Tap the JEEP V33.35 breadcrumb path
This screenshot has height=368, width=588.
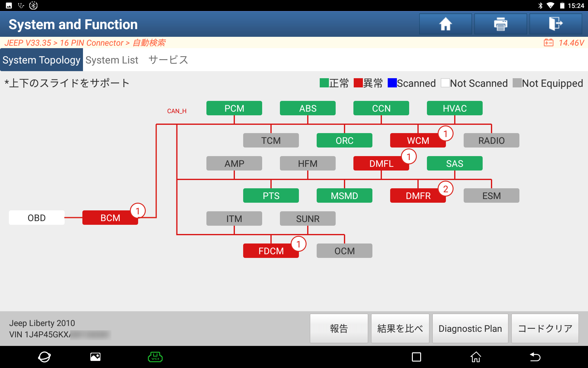coord(85,43)
